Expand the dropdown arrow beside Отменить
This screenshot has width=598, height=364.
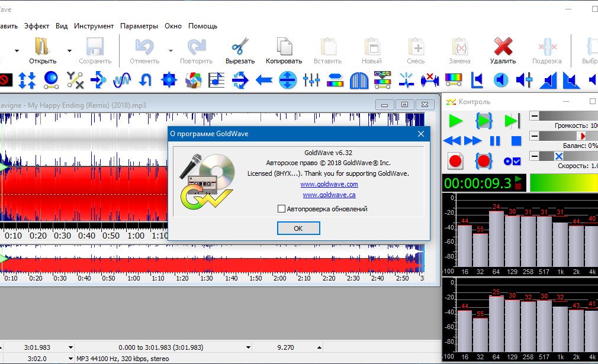171,51
